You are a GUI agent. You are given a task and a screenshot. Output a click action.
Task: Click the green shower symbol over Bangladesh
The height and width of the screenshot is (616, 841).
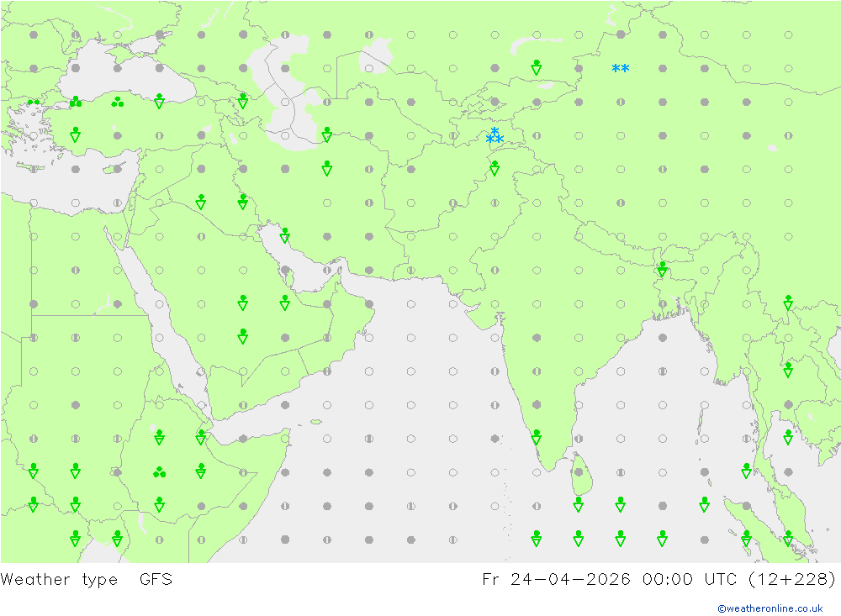pyautogui.click(x=663, y=270)
